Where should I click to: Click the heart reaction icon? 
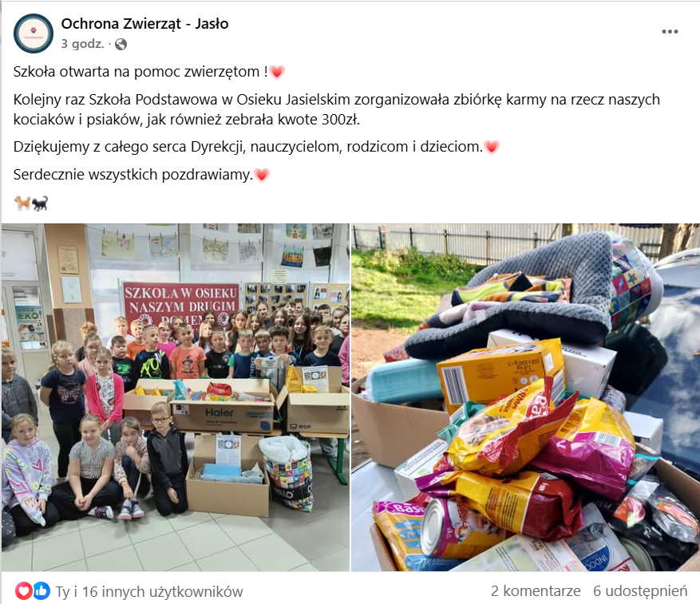23,591
